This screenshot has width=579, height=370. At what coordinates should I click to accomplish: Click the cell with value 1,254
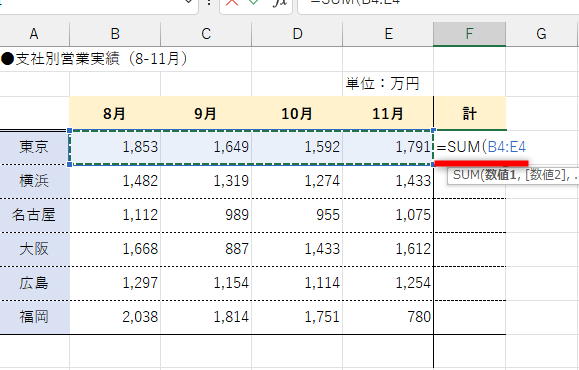point(388,283)
